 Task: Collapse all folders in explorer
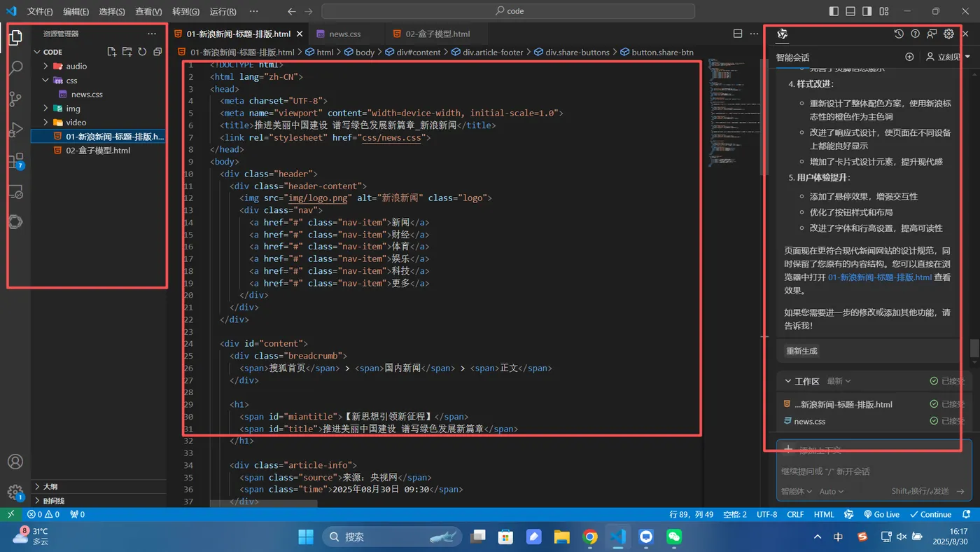click(157, 52)
